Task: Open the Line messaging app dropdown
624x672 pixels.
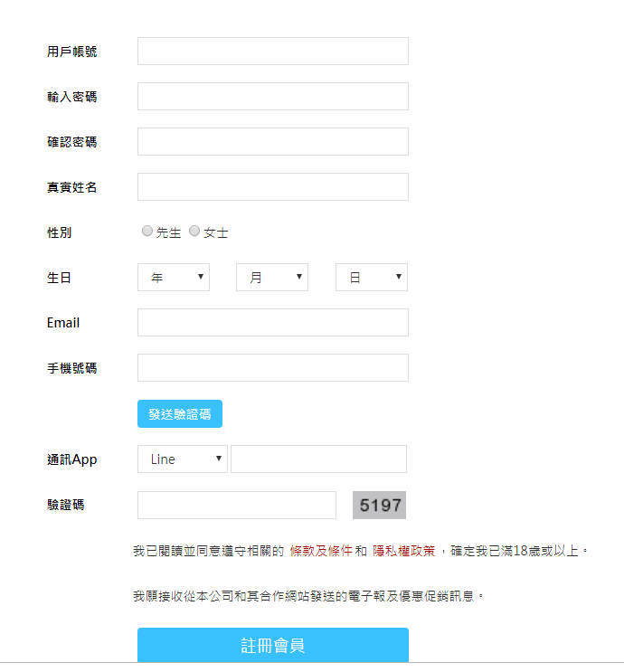Action: (183, 459)
